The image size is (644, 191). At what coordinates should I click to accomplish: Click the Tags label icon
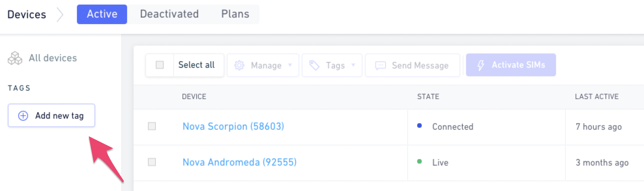pyautogui.click(x=314, y=66)
